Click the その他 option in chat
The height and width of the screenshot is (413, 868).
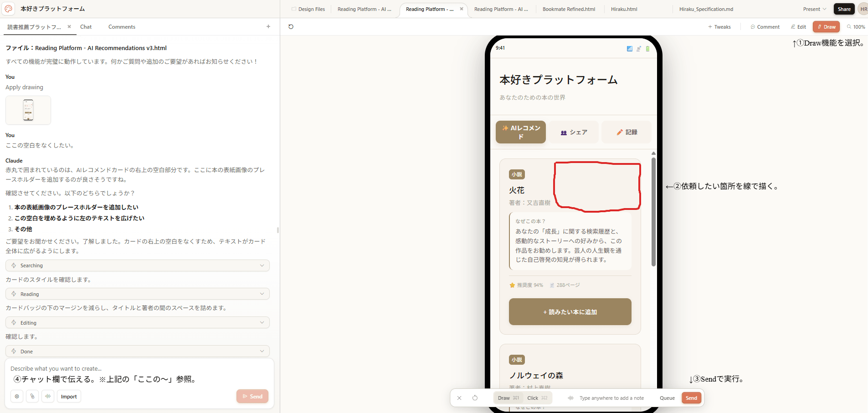pyautogui.click(x=23, y=229)
